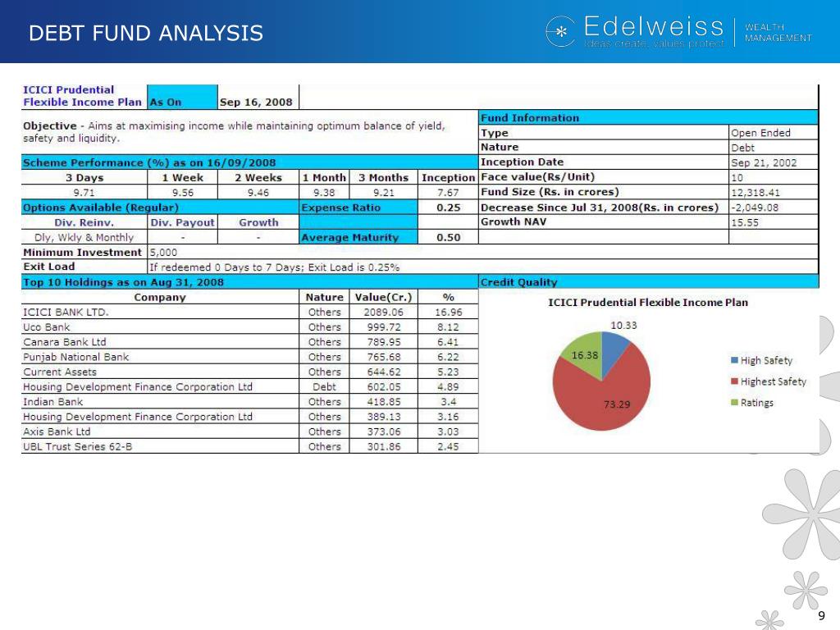This screenshot has width=840, height=630.
Task: Click the Highest Safety red legend swatch
Action: pos(734,381)
